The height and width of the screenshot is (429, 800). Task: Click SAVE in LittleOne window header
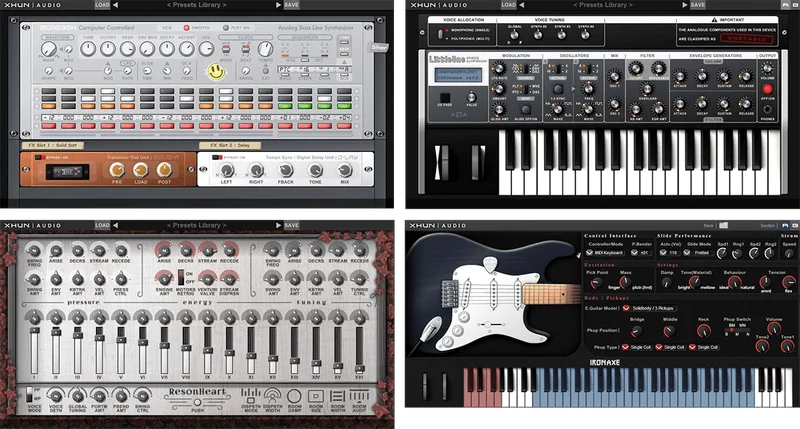point(697,5)
